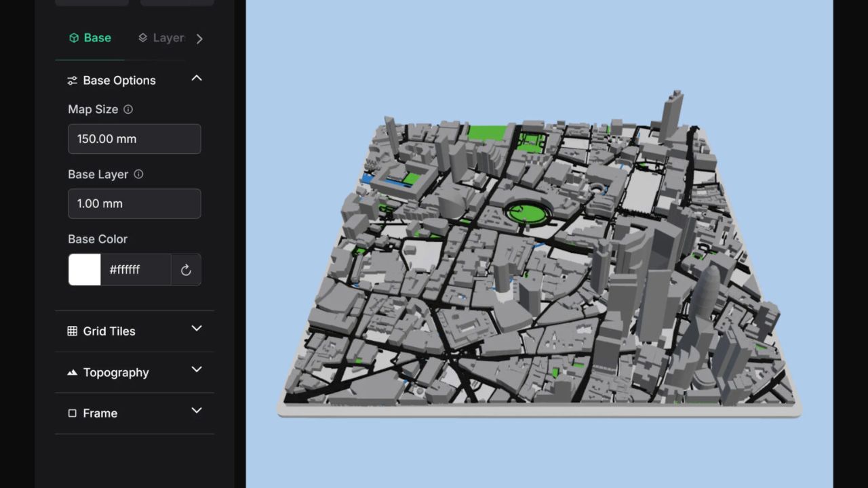
Task: Open the Layers tab
Action: (x=161, y=38)
